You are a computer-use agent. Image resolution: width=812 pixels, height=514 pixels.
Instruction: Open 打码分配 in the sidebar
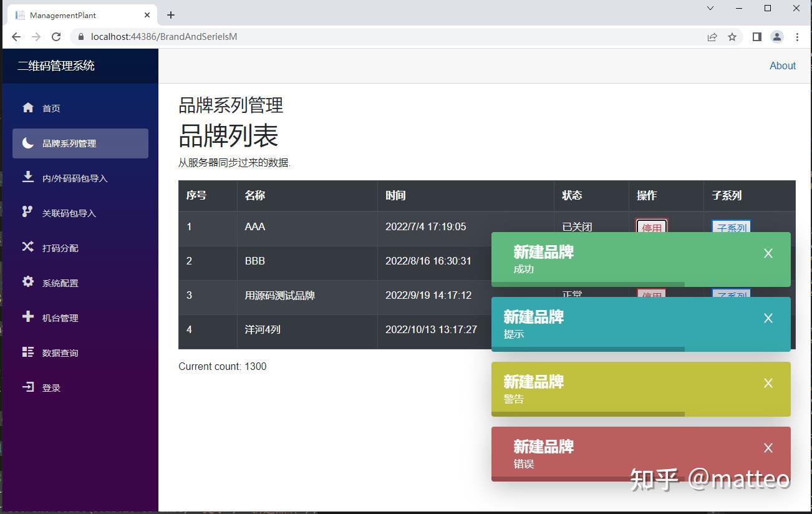coord(80,248)
